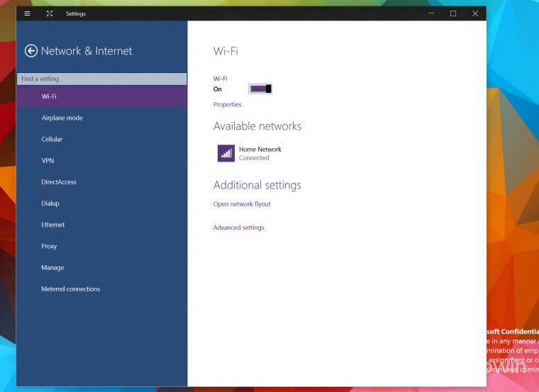Click in the Find a setting search box
The image size is (539, 392).
point(101,79)
